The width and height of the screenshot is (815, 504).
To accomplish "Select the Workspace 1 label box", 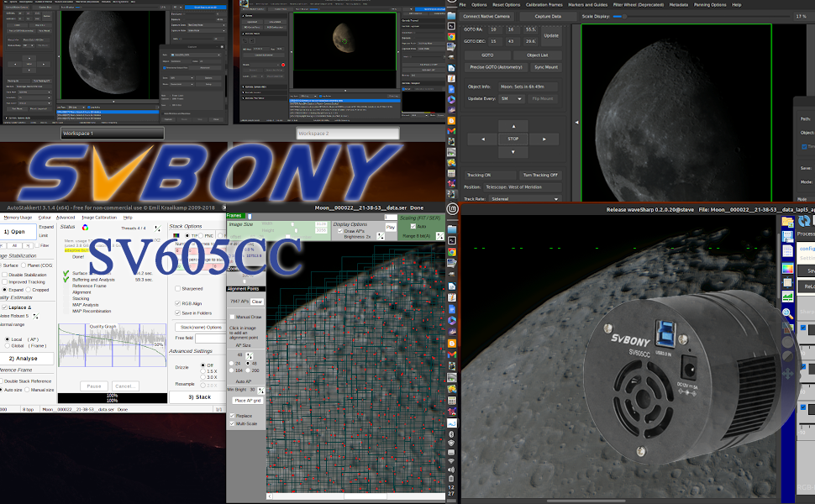I will coord(113,134).
